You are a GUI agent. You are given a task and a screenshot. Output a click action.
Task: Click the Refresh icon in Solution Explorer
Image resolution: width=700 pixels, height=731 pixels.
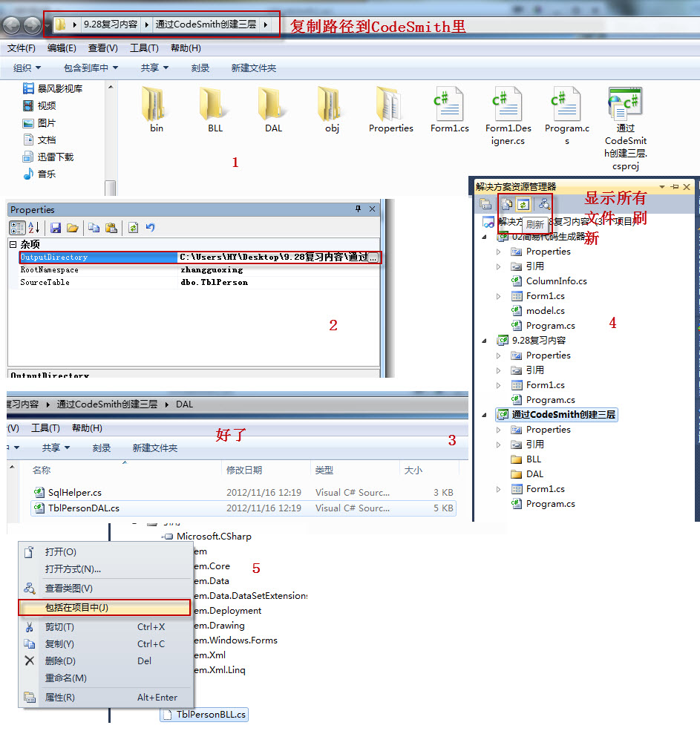click(x=523, y=204)
